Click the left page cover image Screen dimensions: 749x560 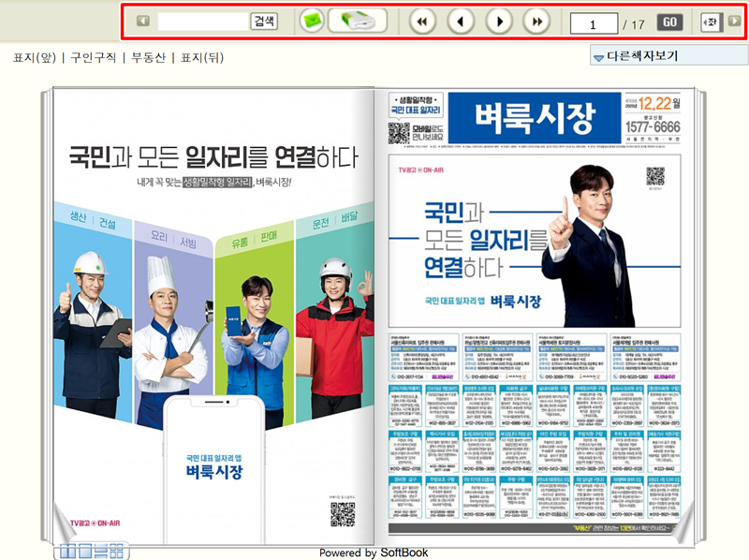[213, 316]
